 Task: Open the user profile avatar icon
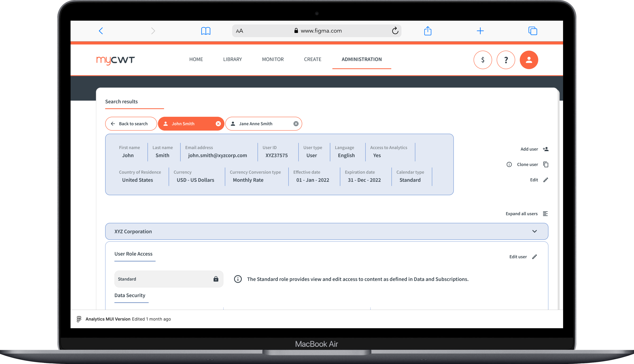click(529, 60)
